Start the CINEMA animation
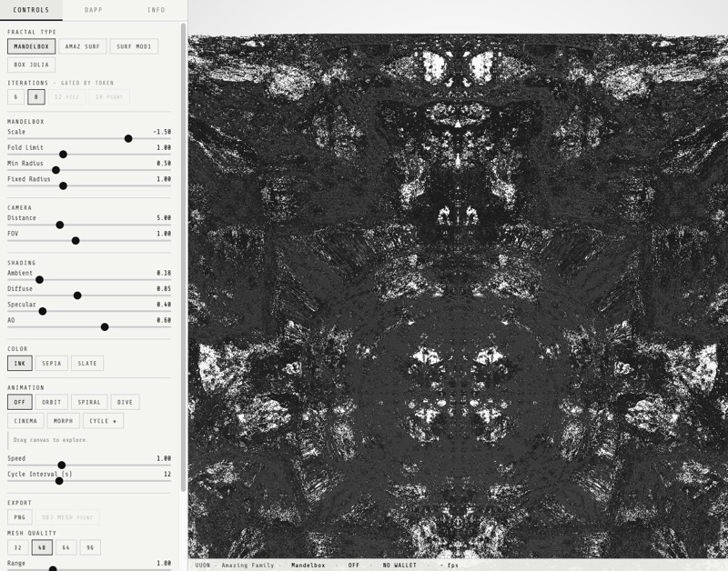This screenshot has height=571, width=728. (25, 421)
